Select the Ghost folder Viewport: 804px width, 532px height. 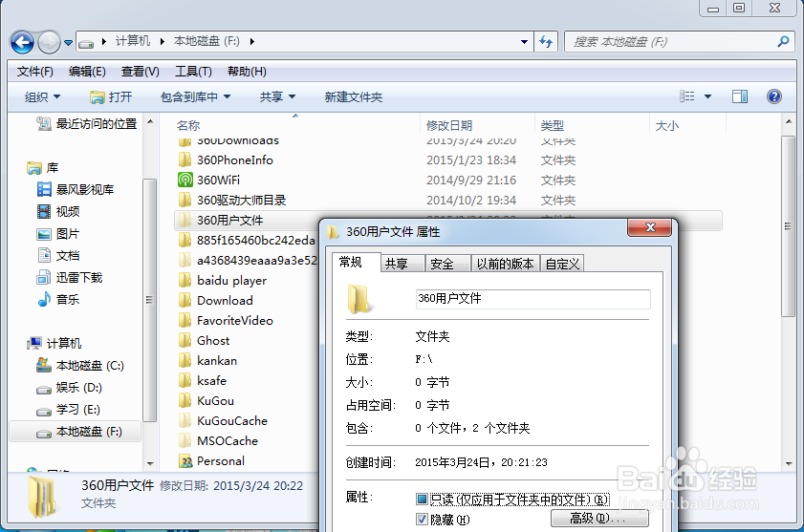(204, 340)
